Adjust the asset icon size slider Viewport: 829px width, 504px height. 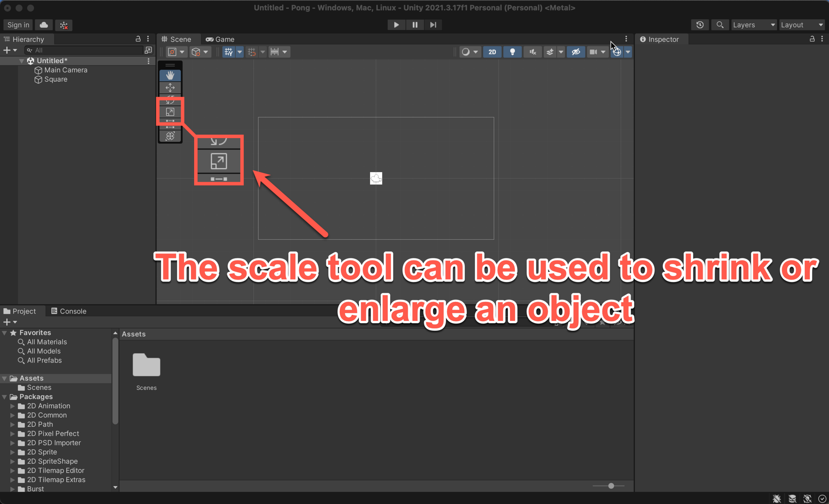click(x=611, y=486)
